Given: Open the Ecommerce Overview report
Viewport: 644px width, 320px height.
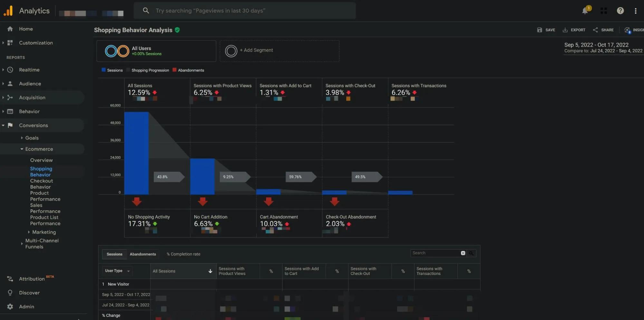Looking at the screenshot, I should (41, 160).
